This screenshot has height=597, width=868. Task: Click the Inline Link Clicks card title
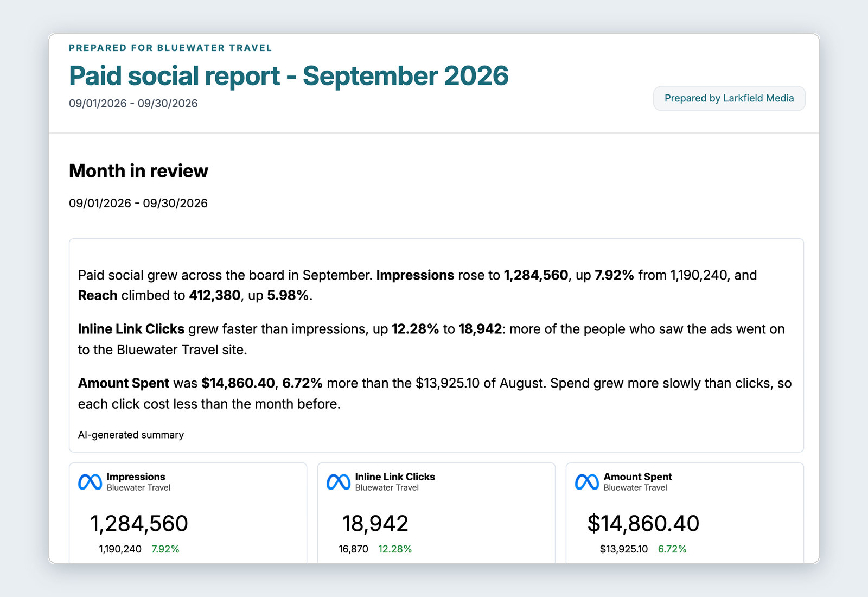click(395, 477)
